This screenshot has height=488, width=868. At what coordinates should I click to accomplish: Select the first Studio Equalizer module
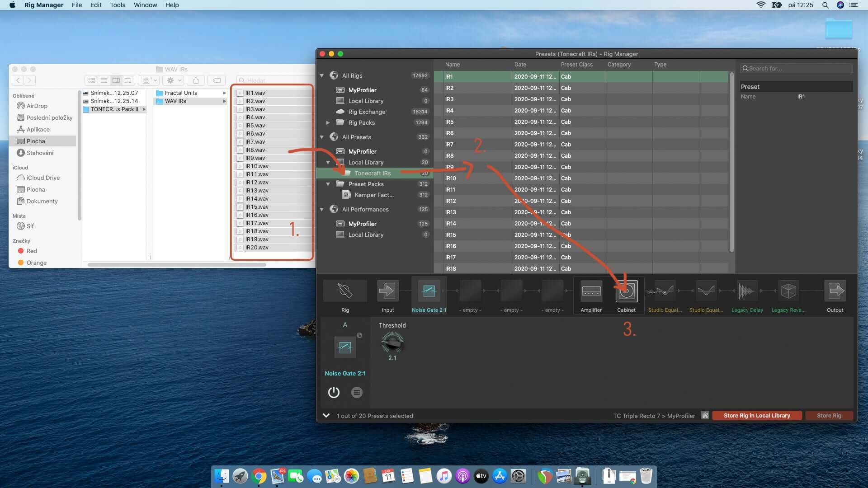(665, 291)
